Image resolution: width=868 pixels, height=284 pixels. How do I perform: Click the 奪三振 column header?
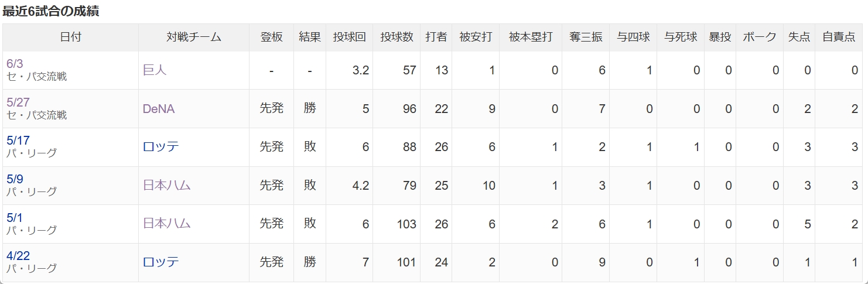(586, 37)
